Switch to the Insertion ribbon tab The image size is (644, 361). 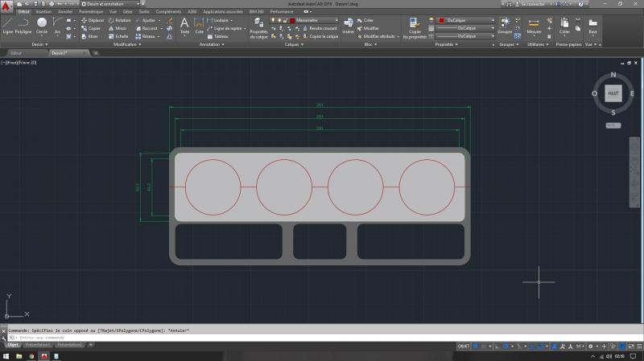pyautogui.click(x=43, y=12)
